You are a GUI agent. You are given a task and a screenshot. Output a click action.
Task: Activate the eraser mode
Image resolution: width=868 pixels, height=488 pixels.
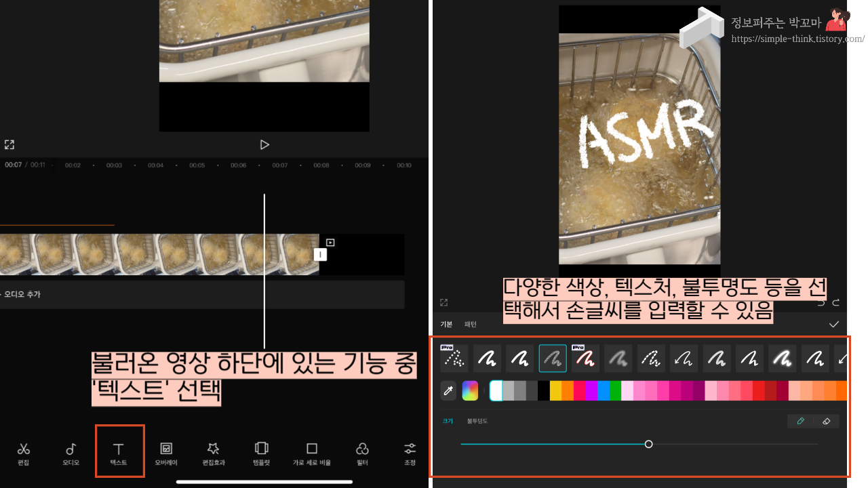tap(826, 421)
